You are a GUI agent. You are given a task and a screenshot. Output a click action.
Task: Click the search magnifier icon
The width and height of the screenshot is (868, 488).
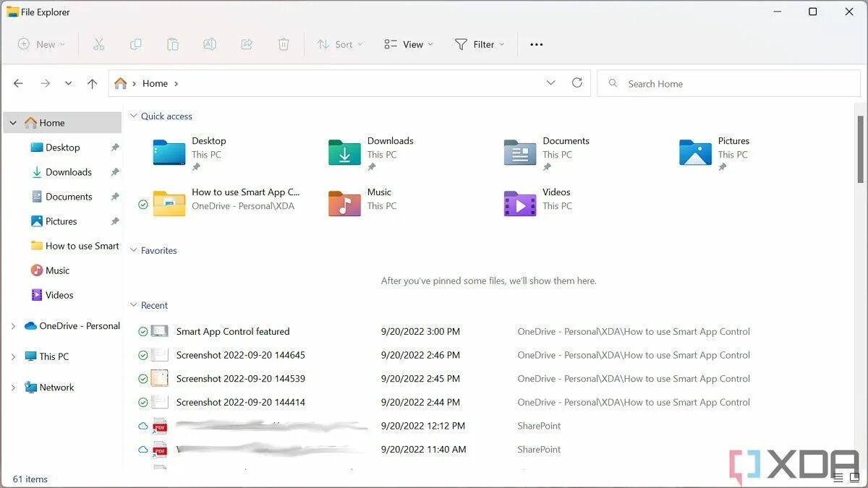point(613,83)
